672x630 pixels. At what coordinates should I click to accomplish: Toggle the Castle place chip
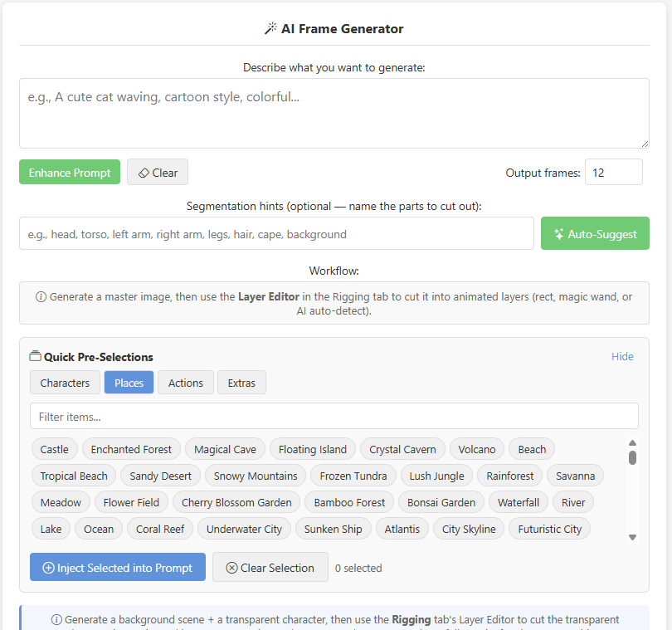pos(55,449)
